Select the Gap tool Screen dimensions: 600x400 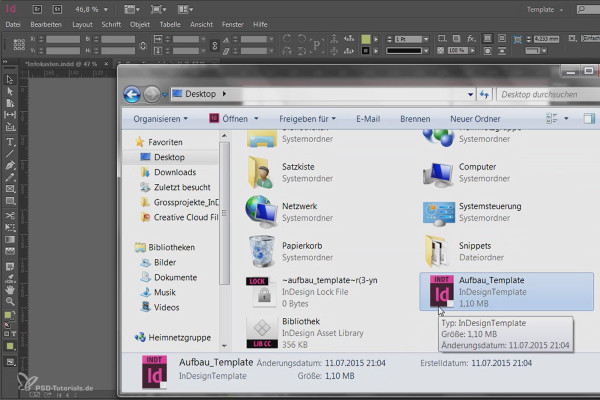click(10, 114)
